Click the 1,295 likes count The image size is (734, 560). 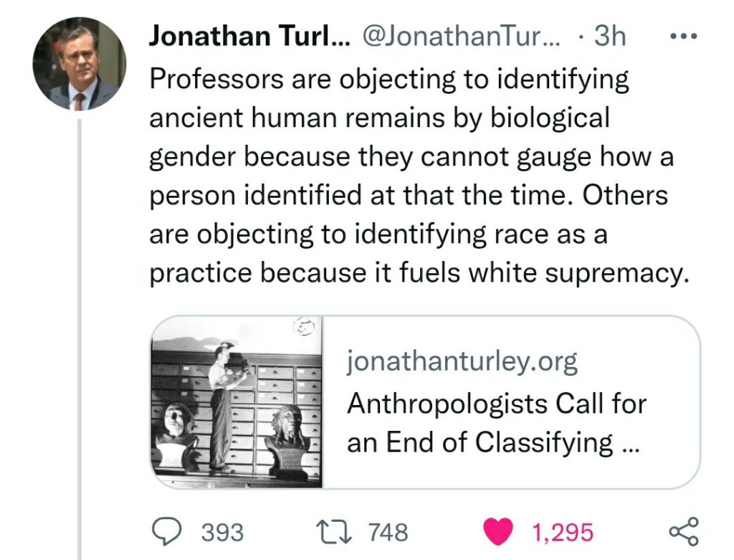pyautogui.click(x=563, y=532)
